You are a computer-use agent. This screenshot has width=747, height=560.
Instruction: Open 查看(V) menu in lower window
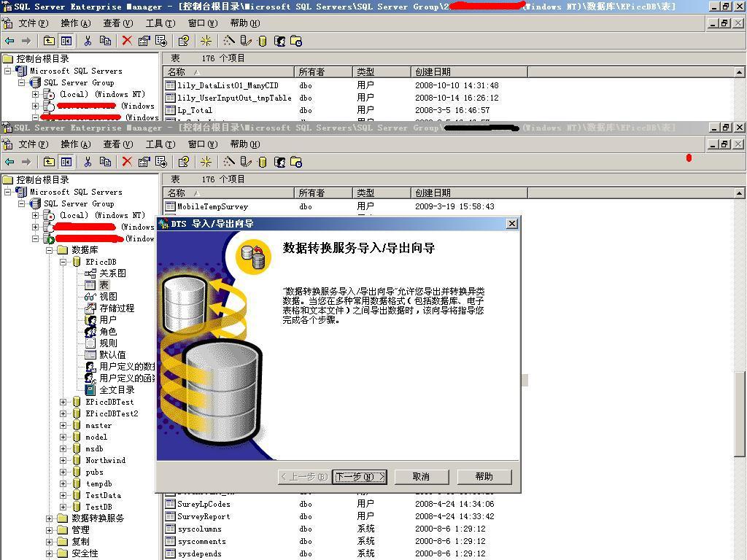pyautogui.click(x=118, y=144)
